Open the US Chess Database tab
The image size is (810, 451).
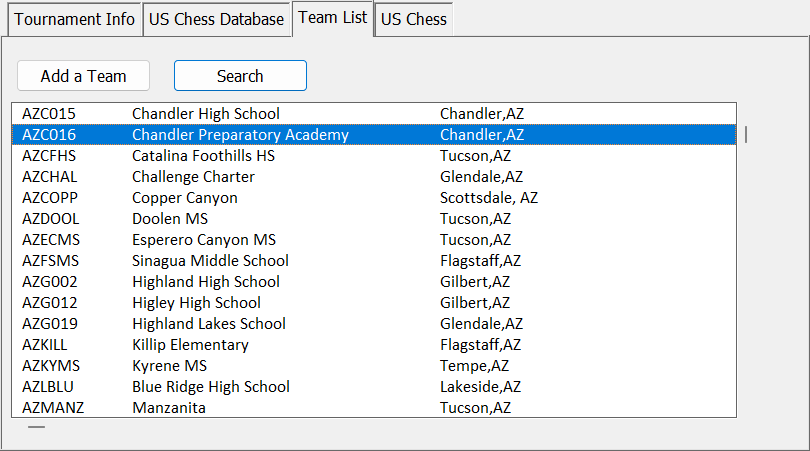pyautogui.click(x=217, y=20)
